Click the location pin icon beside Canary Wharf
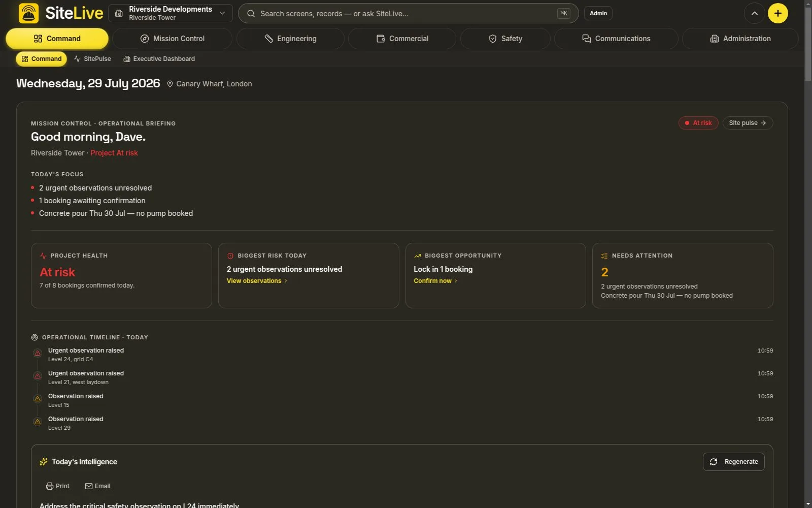812x508 pixels. [x=170, y=84]
